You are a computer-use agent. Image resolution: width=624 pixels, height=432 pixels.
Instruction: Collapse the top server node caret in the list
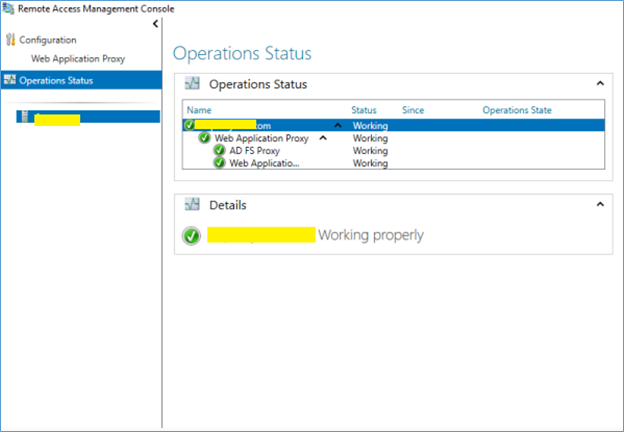coord(337,126)
